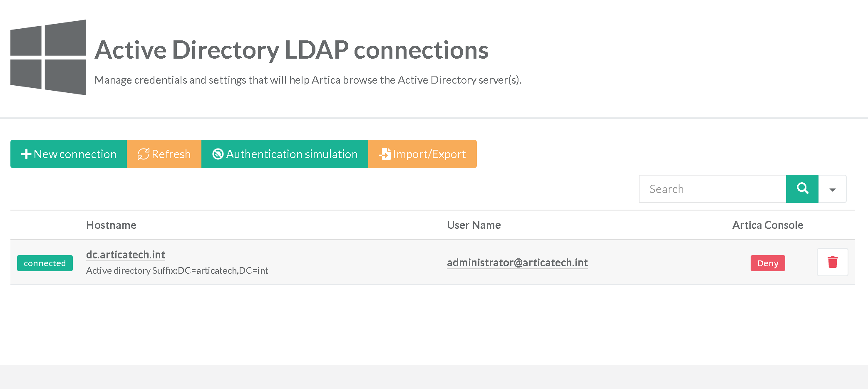
Task: Refresh the connections list
Action: coord(164,154)
